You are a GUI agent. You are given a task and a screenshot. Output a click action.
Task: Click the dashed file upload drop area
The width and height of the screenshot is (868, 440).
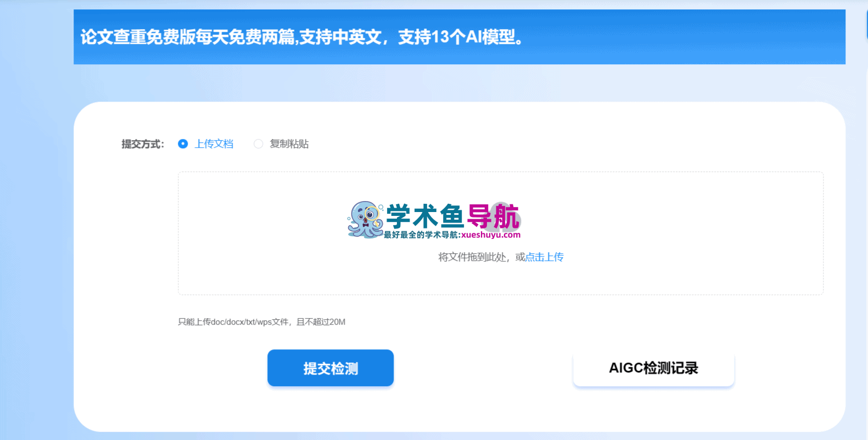point(501,233)
